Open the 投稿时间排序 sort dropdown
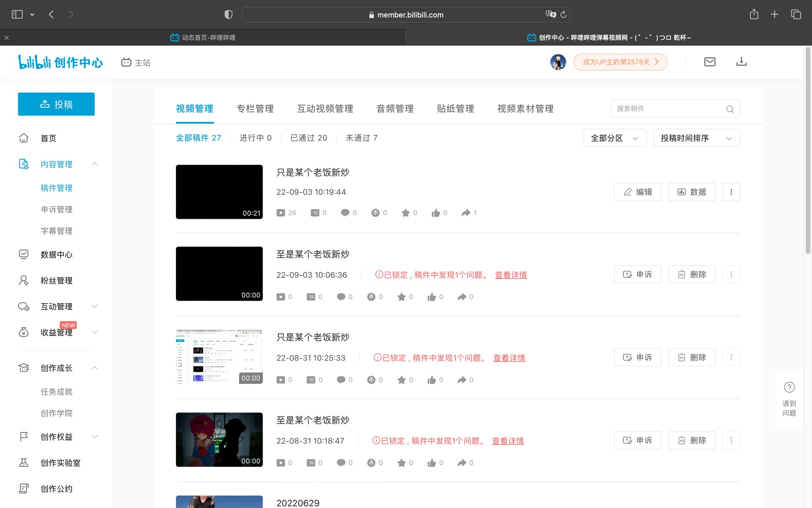 [696, 138]
